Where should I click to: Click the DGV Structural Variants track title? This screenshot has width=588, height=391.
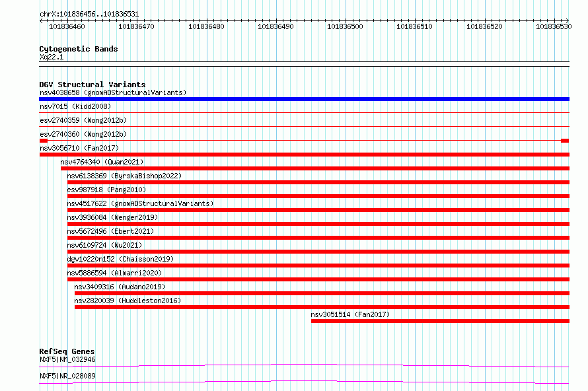[x=92, y=85]
